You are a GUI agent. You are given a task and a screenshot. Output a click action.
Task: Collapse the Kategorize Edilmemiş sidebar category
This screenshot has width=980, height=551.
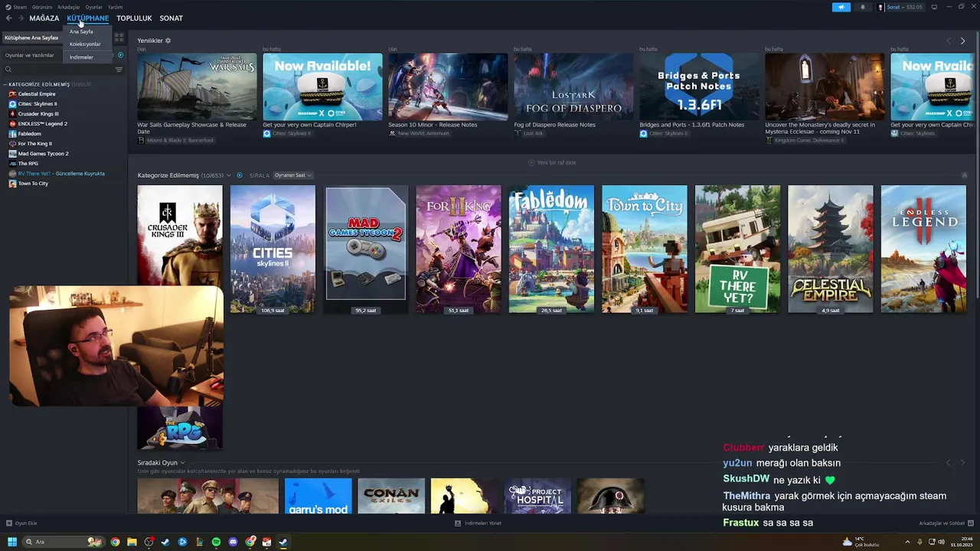5,84
